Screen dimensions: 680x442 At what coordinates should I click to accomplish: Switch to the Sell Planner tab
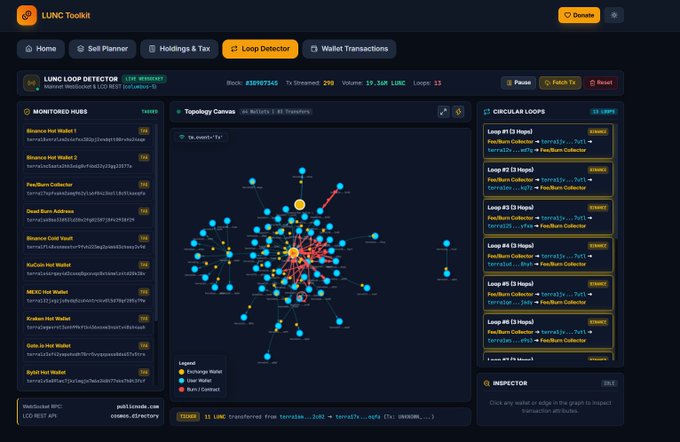click(x=102, y=49)
